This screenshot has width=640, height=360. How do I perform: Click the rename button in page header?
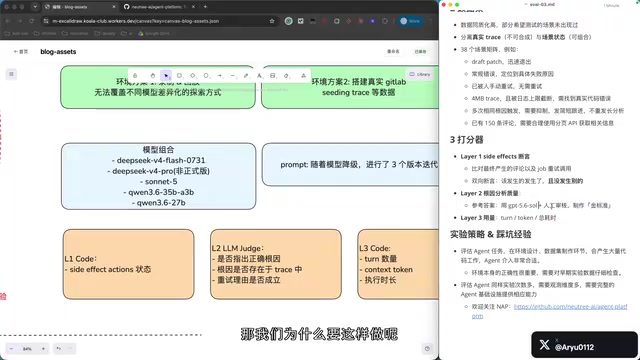click(393, 51)
